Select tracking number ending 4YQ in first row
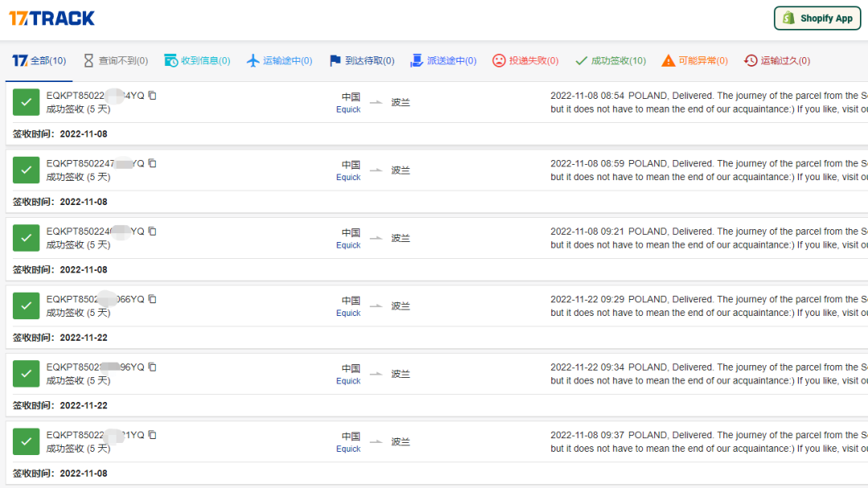Image resolution: width=868 pixels, height=488 pixels. click(x=95, y=96)
